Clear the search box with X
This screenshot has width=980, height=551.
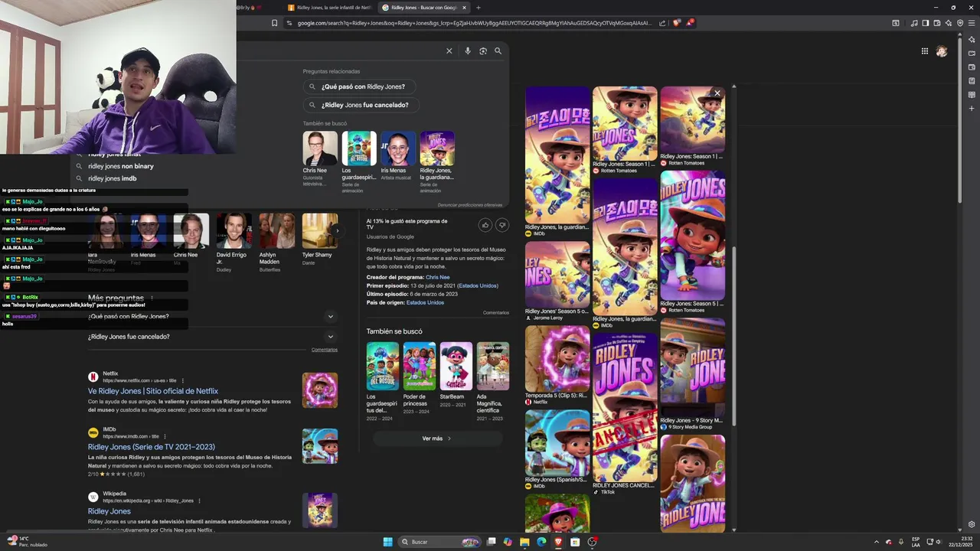[x=449, y=51]
